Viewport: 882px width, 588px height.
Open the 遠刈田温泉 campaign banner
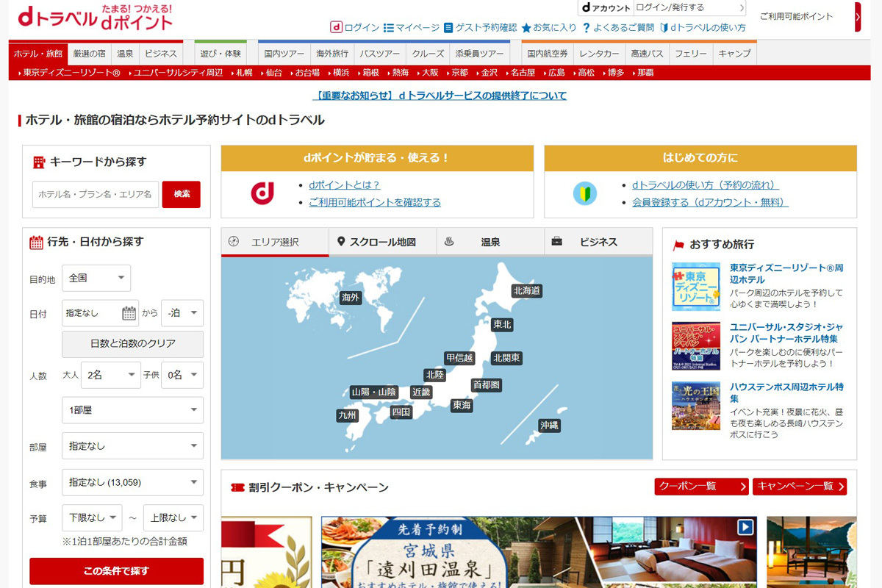pyautogui.click(x=537, y=552)
